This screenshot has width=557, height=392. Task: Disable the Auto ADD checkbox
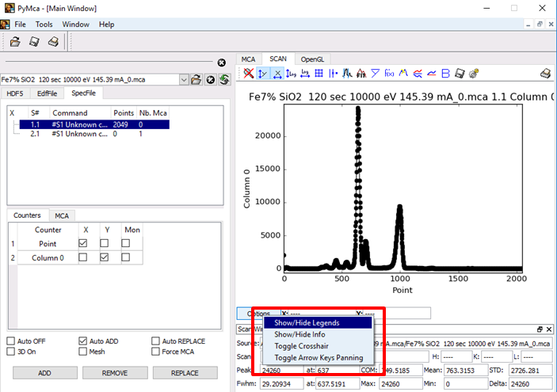[x=82, y=341]
